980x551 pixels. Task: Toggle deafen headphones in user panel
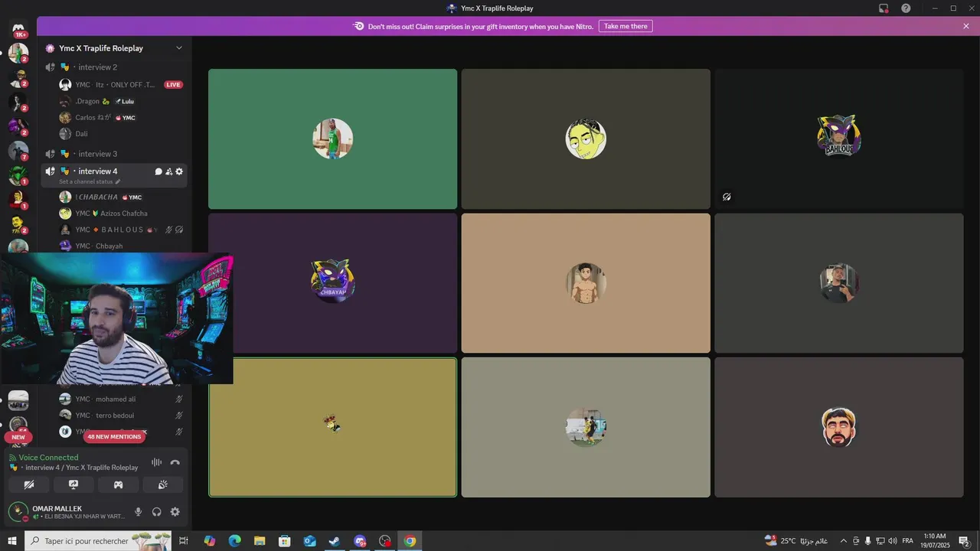pyautogui.click(x=157, y=512)
